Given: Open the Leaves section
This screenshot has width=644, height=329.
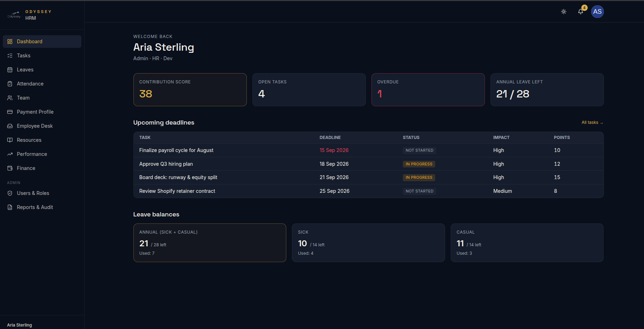Looking at the screenshot, I should [42, 70].
